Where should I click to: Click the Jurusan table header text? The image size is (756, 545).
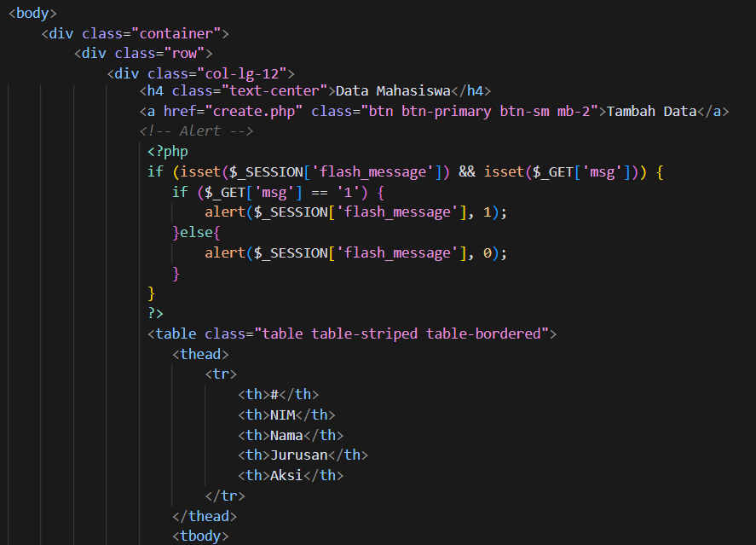click(x=298, y=455)
